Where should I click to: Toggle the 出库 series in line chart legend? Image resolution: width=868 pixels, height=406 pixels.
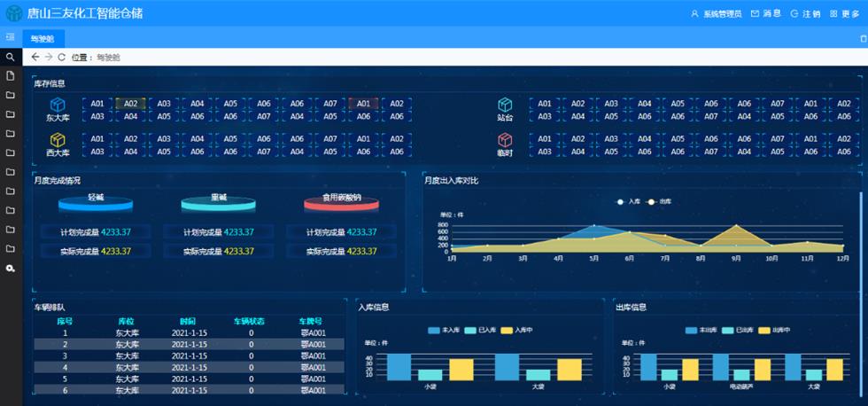[x=659, y=201]
